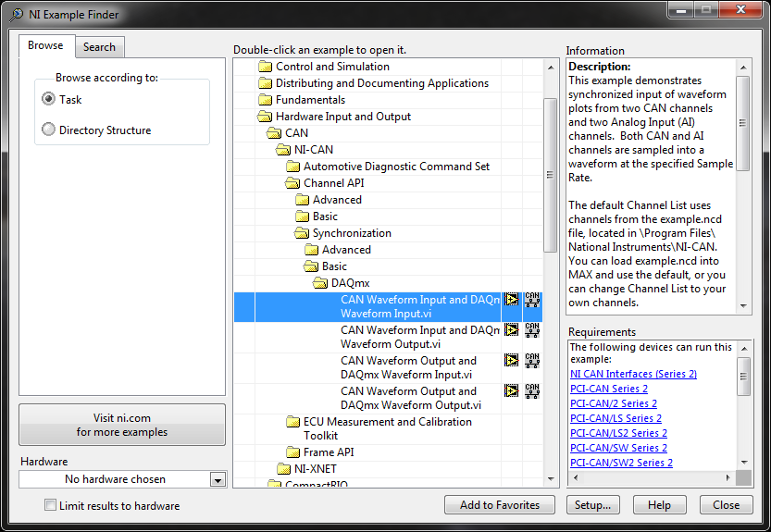Click the Requirements horizontal scroll right arrow
The height and width of the screenshot is (532, 771).
click(x=728, y=477)
